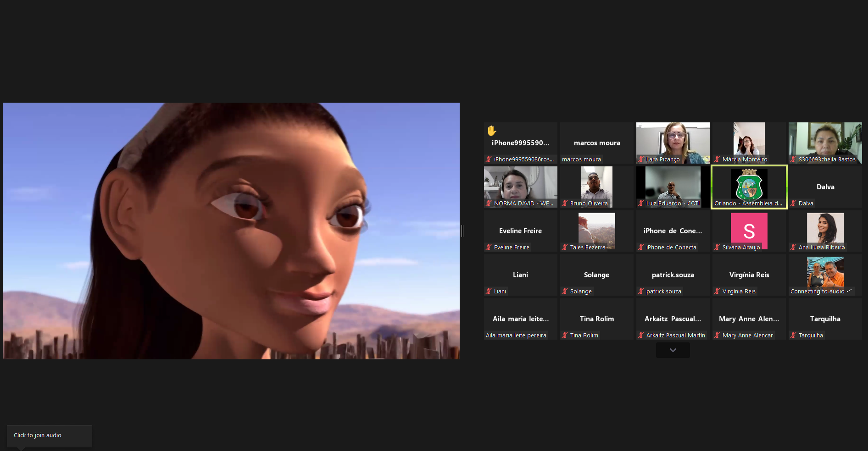
Task: Click muted mic icon next to Bruno Oliveira
Action: tap(565, 203)
